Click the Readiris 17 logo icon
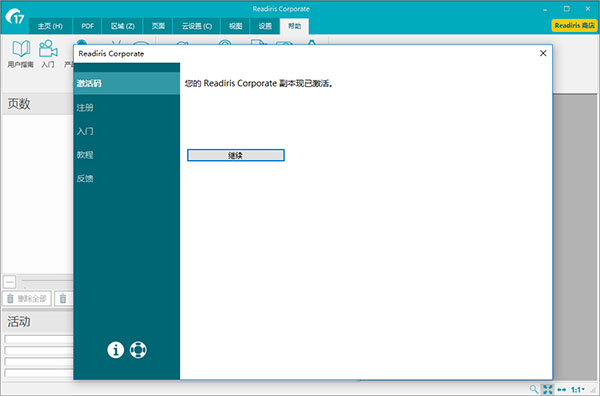The width and height of the screenshot is (600, 396). click(15, 16)
